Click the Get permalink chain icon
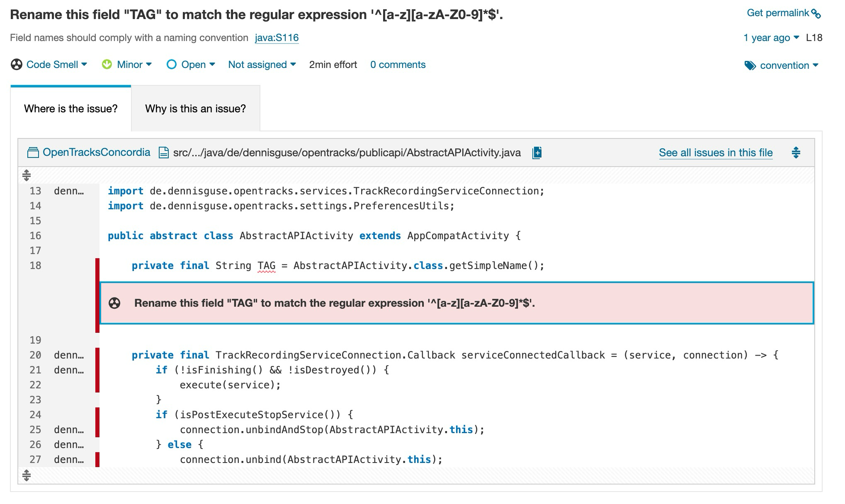845x504 pixels. (815, 12)
